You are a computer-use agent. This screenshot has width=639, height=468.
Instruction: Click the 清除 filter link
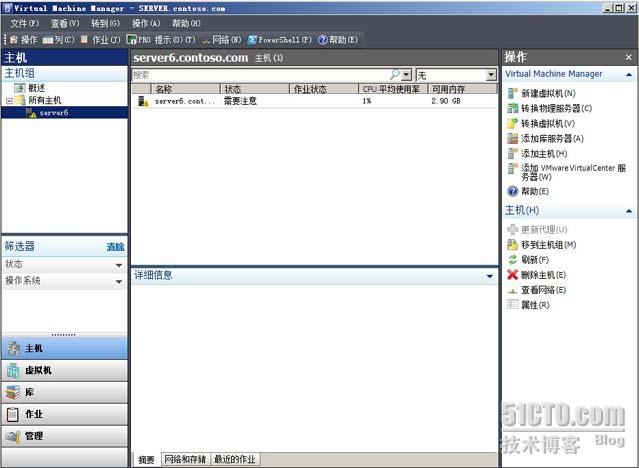point(115,247)
